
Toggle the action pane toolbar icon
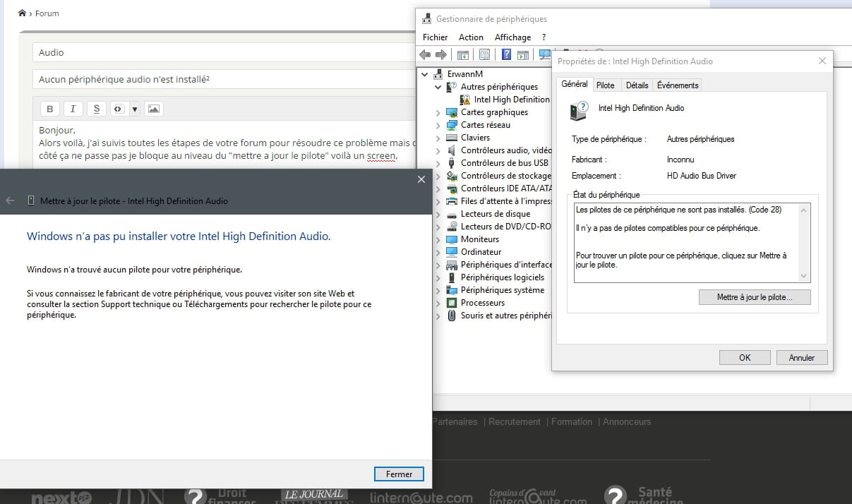[523, 54]
